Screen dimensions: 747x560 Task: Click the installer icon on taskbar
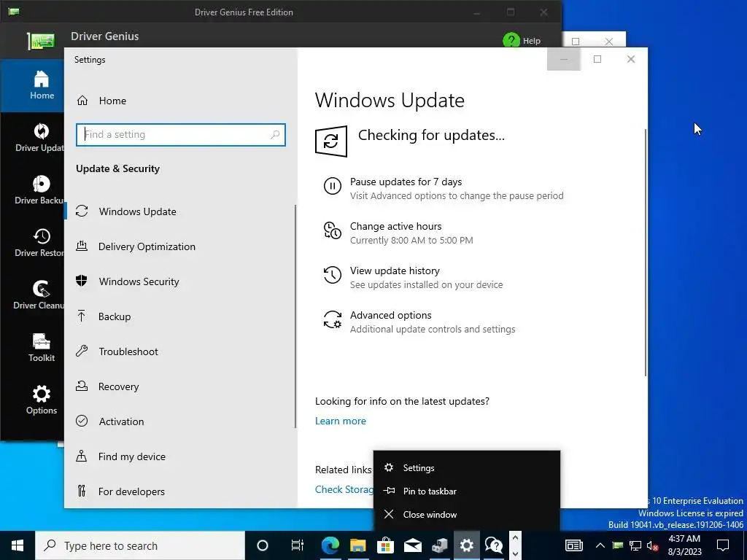pos(440,545)
